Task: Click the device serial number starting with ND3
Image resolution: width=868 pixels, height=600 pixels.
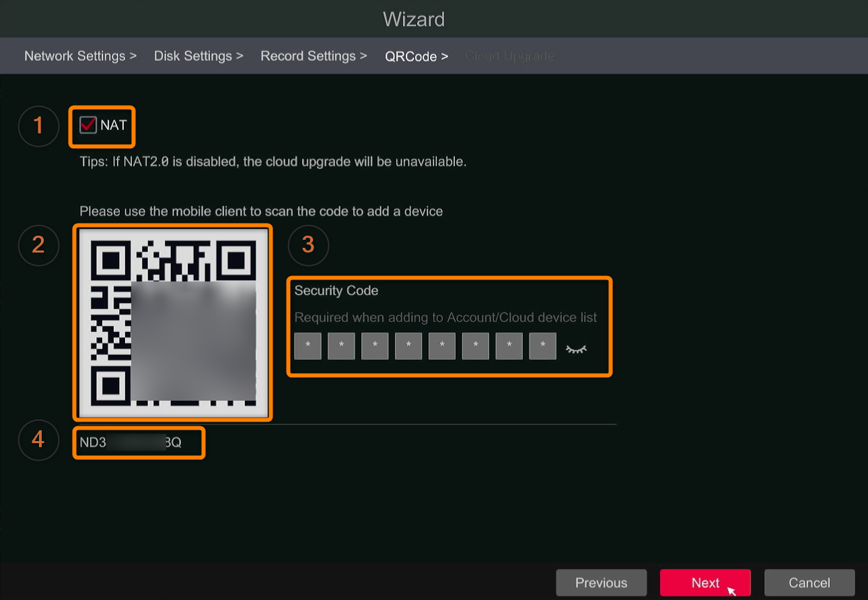Action: coord(131,442)
